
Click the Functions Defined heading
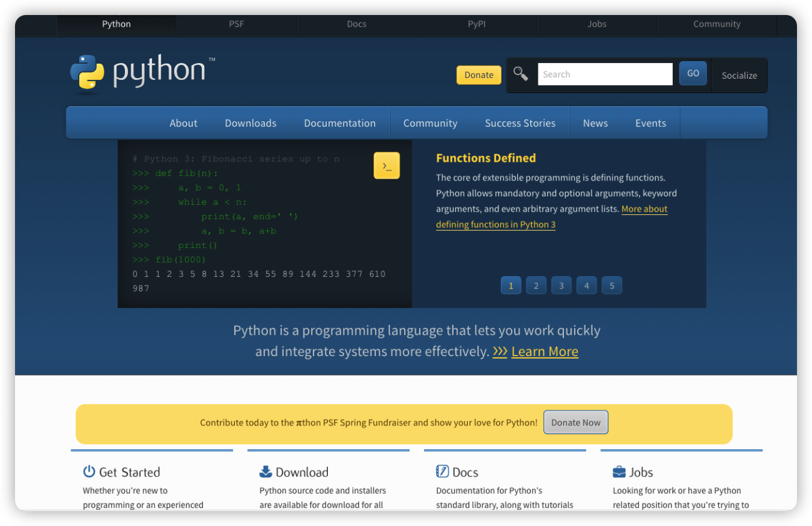click(x=486, y=158)
